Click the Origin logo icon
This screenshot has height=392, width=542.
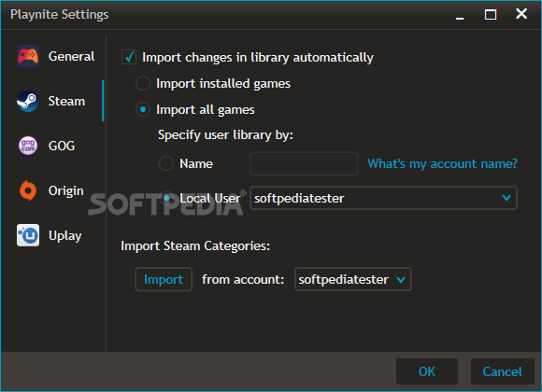coord(28,190)
